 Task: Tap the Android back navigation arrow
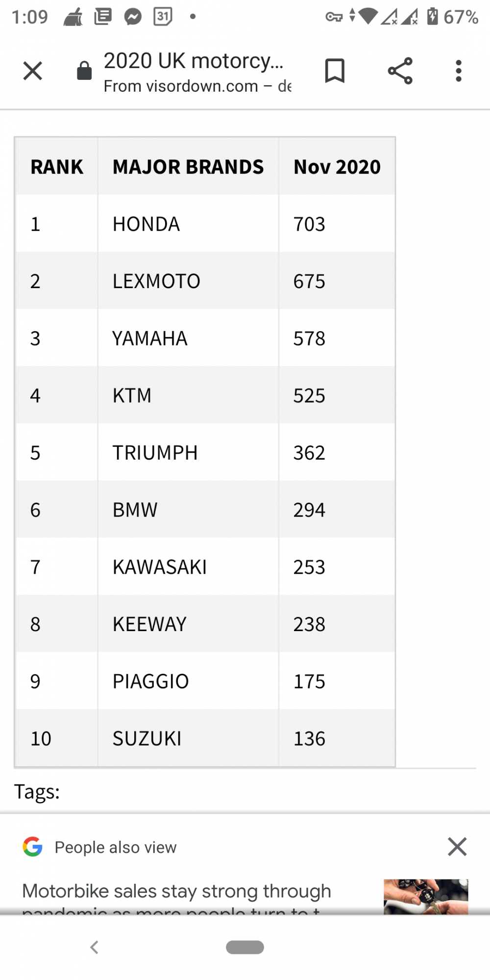[x=95, y=947]
